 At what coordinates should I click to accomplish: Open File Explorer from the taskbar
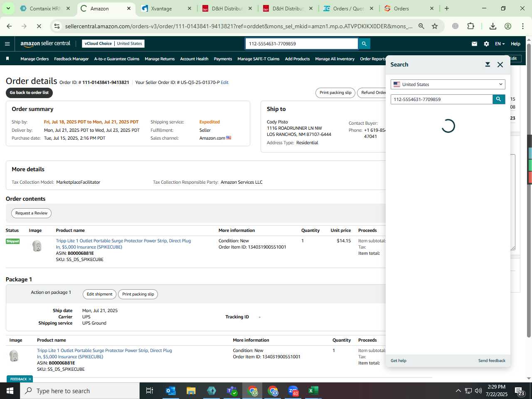(191, 391)
